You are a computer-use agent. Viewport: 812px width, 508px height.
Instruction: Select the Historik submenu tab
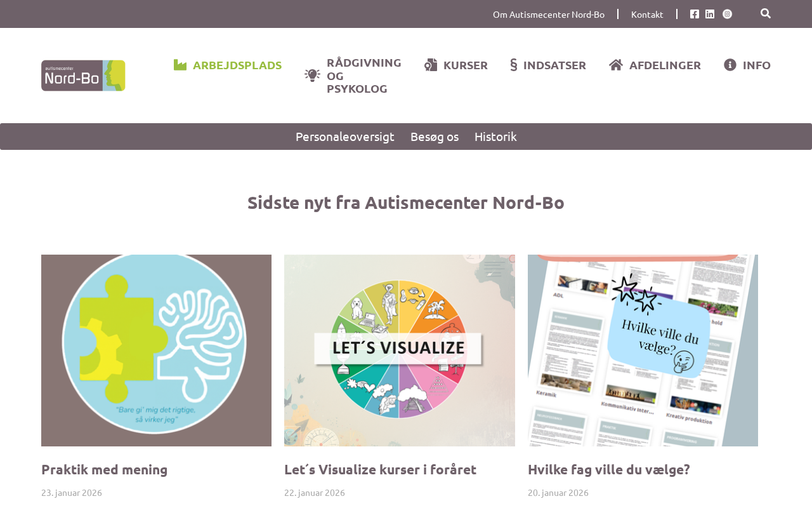click(495, 137)
